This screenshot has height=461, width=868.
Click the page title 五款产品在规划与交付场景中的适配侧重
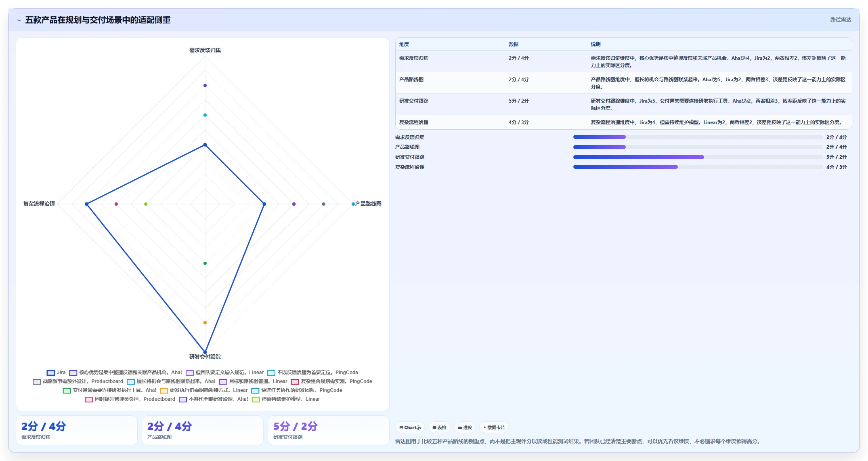(x=98, y=20)
